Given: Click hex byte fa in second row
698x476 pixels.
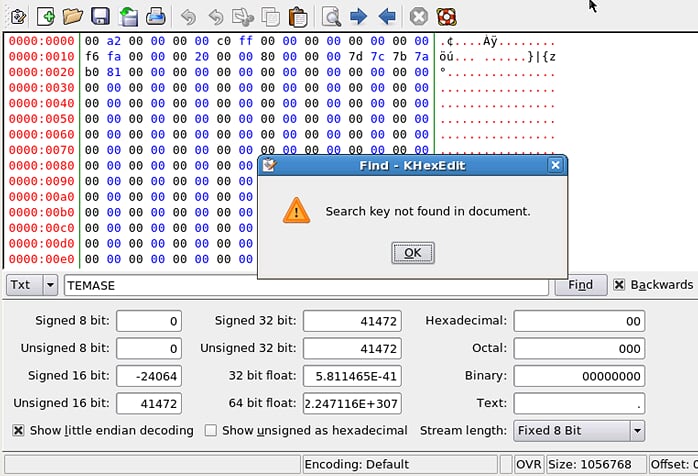Looking at the screenshot, I should [x=114, y=57].
